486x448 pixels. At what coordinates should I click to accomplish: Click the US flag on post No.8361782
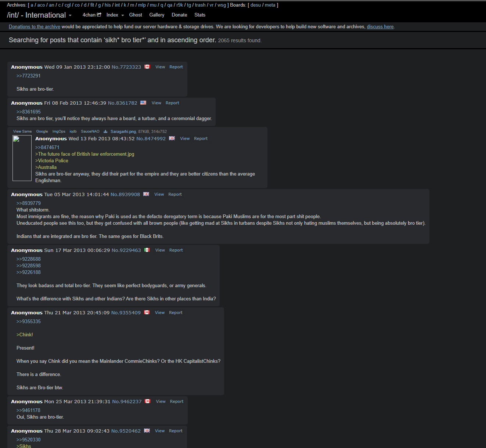click(x=143, y=103)
